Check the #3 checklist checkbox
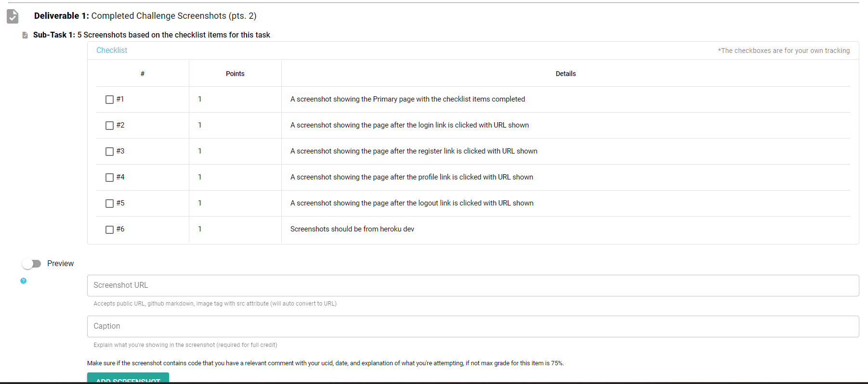 [x=109, y=152]
